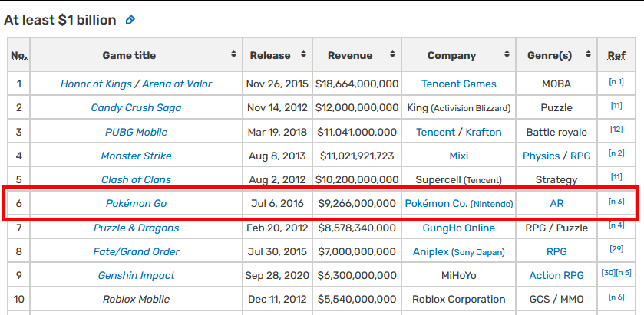Open Genshin Impact article
644x315 pixels.
pos(137,276)
